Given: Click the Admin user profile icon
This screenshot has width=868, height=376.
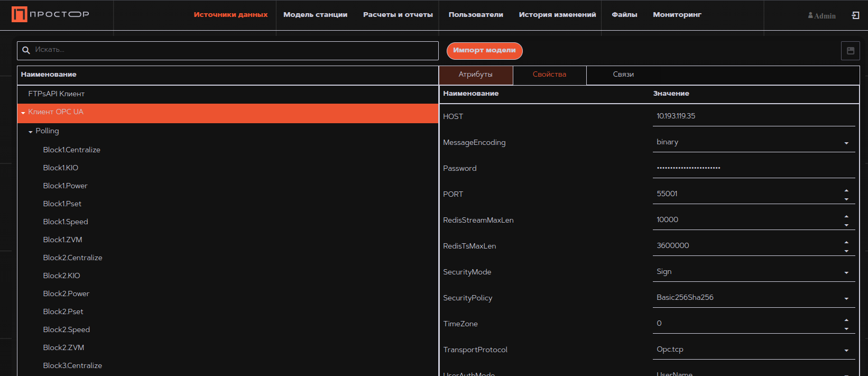Looking at the screenshot, I should pyautogui.click(x=810, y=15).
